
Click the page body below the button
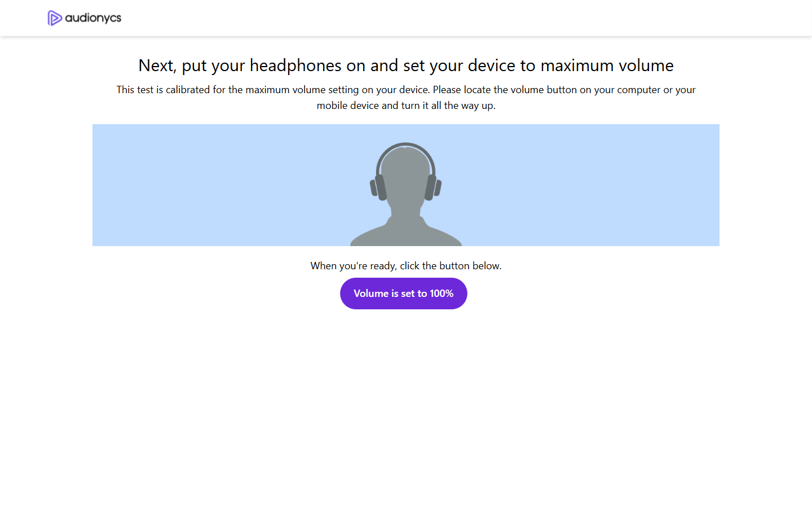(x=405, y=395)
